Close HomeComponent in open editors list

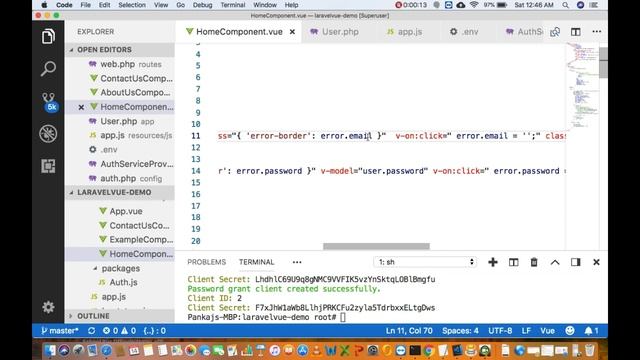[81, 107]
